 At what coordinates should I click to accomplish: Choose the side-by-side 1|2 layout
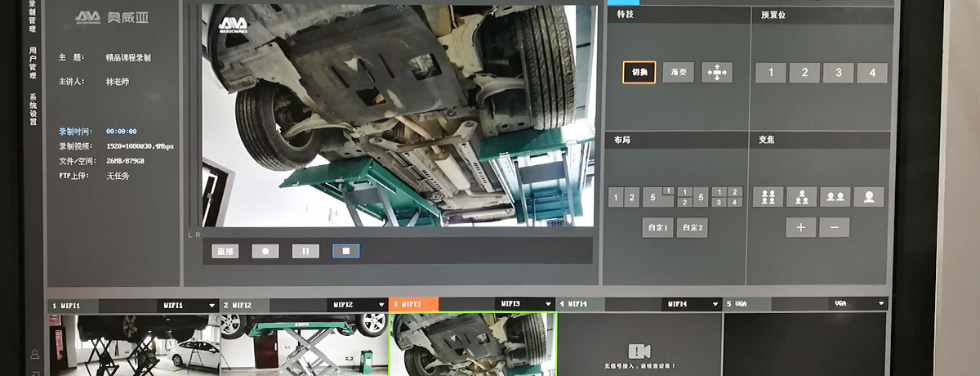pos(624,197)
